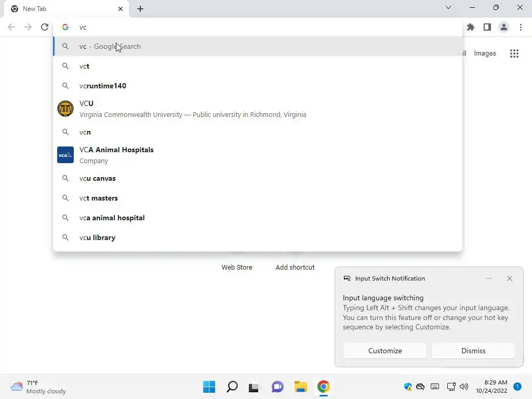Viewport: 532px width, 399px height.
Task: Choose the 'vct' suggestion
Action: pyautogui.click(x=258, y=66)
